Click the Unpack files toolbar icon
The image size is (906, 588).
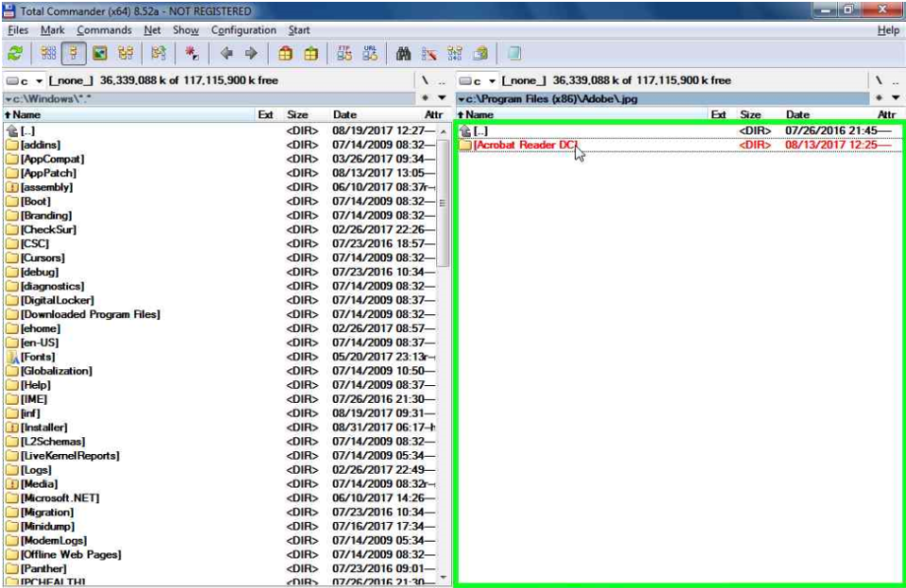pyautogui.click(x=310, y=54)
